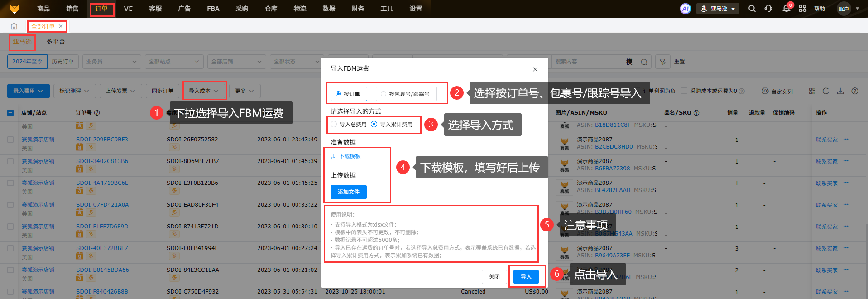Choose 导入总费用 import method
Screen dimensions: 868x299
[x=349, y=125]
